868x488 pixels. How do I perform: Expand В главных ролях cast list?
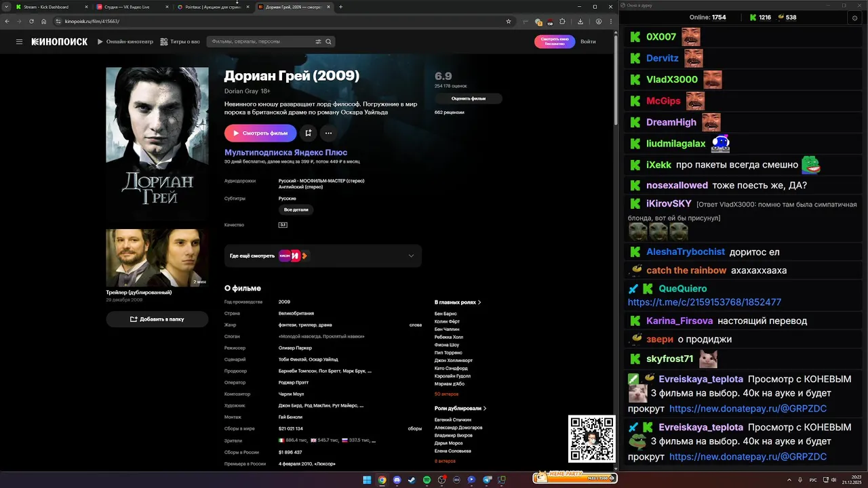coord(458,302)
